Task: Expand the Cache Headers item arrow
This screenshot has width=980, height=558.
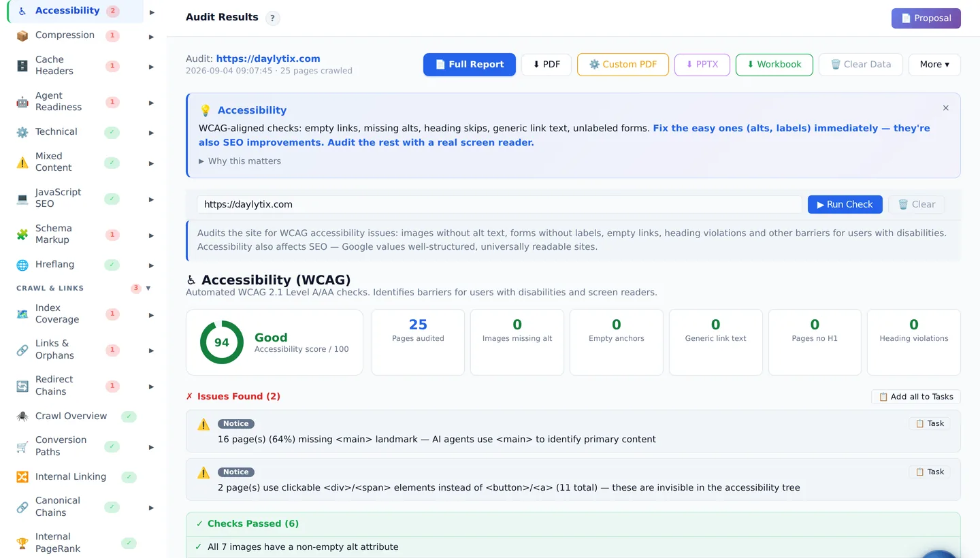Action: (x=152, y=67)
